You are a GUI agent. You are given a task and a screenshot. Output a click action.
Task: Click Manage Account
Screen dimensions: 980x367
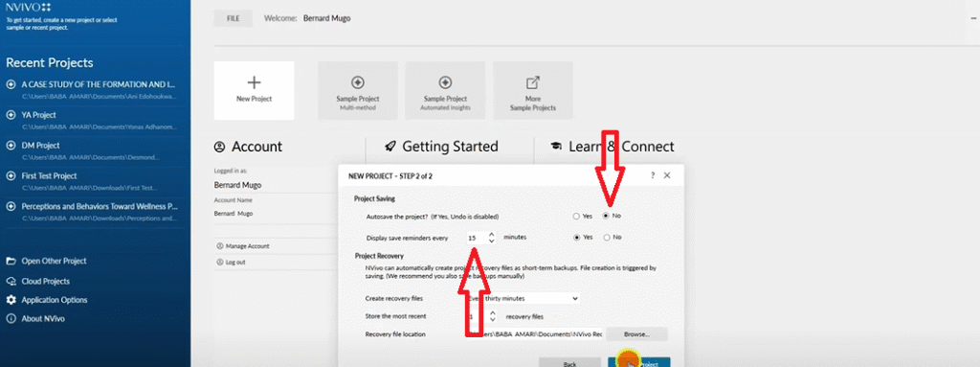tap(247, 246)
